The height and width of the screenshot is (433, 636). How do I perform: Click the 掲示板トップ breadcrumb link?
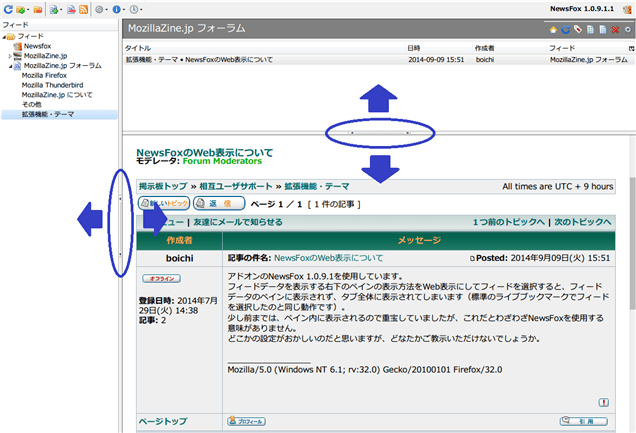pos(162,186)
